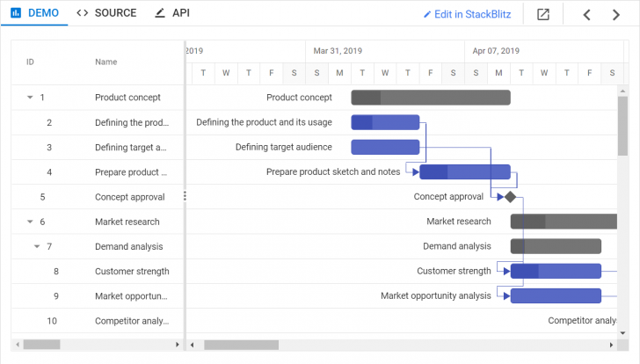Screen dimensions: 640x364
Task: Switch to the SOURCE tab
Action: click(x=106, y=13)
